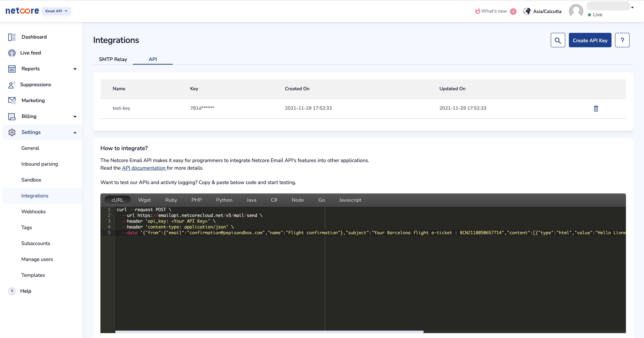Switch to the SMTP Relay tab

tap(113, 59)
